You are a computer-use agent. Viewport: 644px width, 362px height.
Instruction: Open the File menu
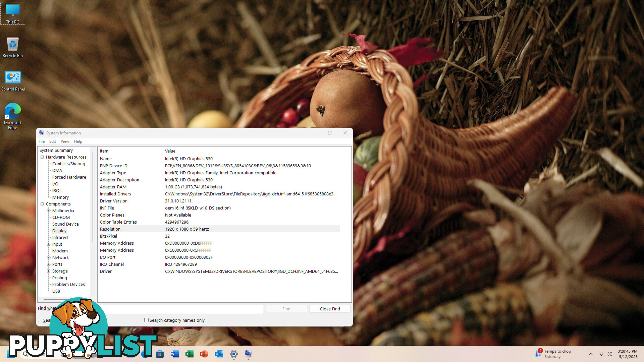(41, 141)
